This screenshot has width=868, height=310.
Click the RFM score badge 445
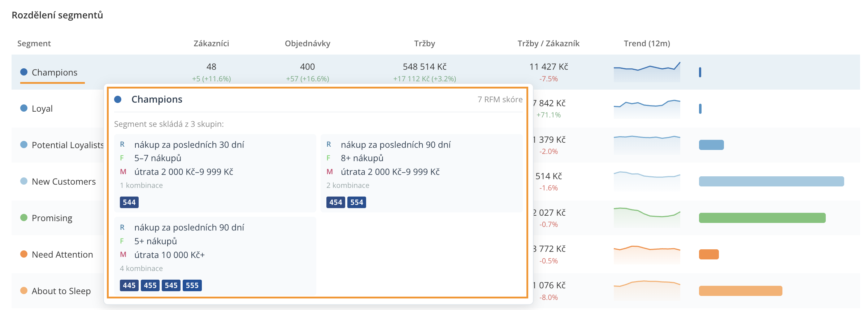129,285
